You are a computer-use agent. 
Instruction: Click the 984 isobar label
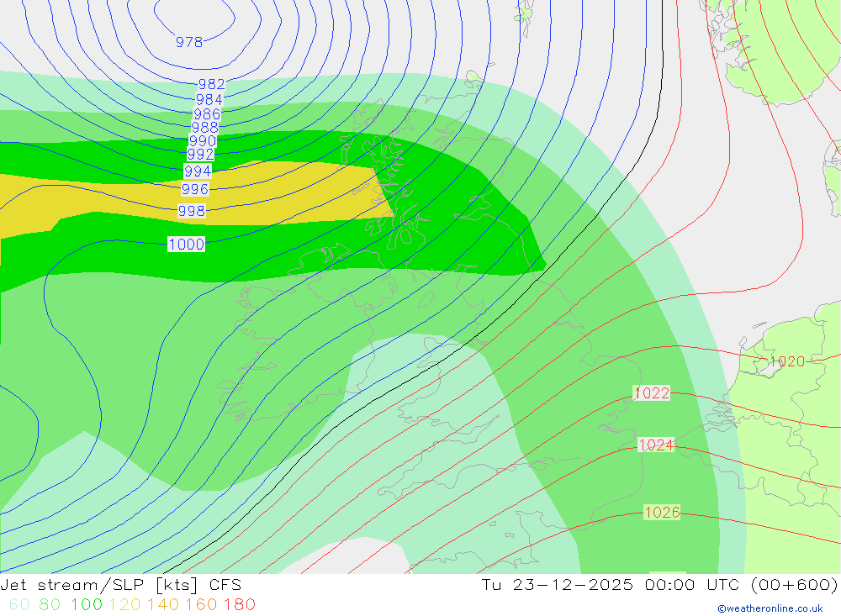click(209, 99)
